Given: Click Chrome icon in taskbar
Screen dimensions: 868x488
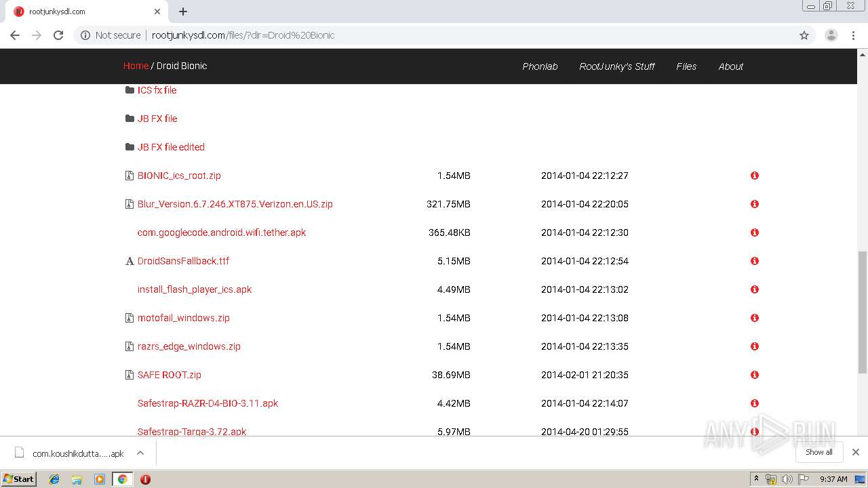Looking at the screenshot, I should 122,479.
